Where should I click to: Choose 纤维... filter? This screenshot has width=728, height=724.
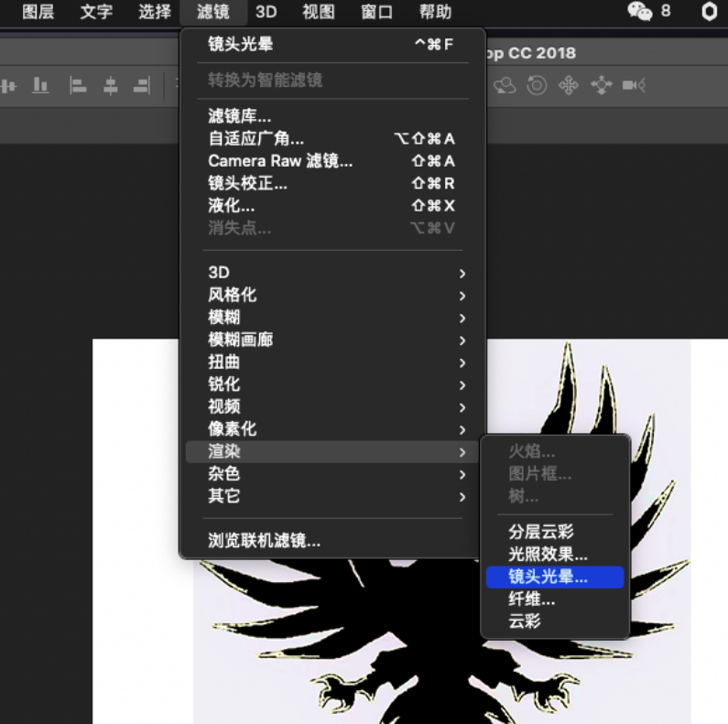click(555, 600)
